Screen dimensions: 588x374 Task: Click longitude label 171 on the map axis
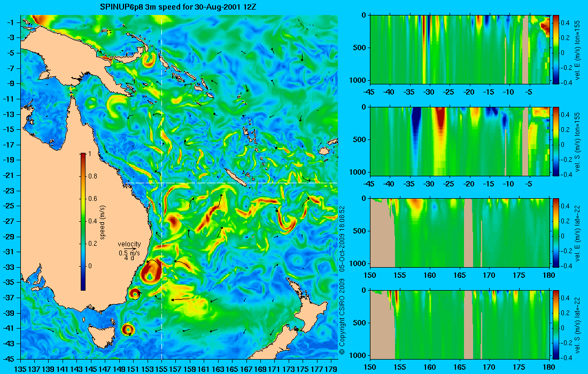pos(275,369)
